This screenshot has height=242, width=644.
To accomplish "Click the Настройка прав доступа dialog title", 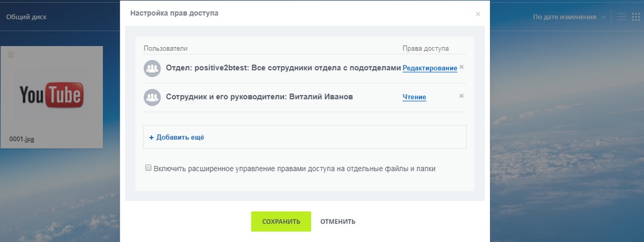I will pyautogui.click(x=174, y=13).
